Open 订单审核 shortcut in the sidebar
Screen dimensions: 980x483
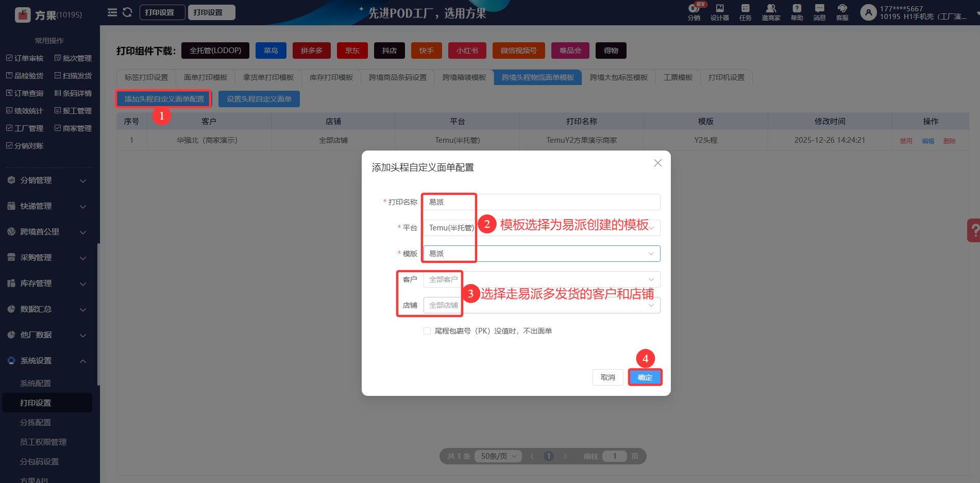(x=25, y=58)
